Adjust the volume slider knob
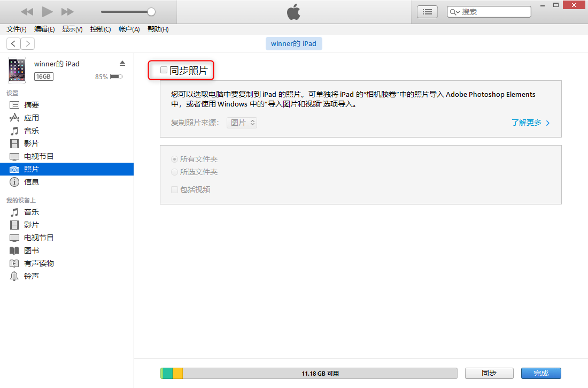 pos(151,12)
